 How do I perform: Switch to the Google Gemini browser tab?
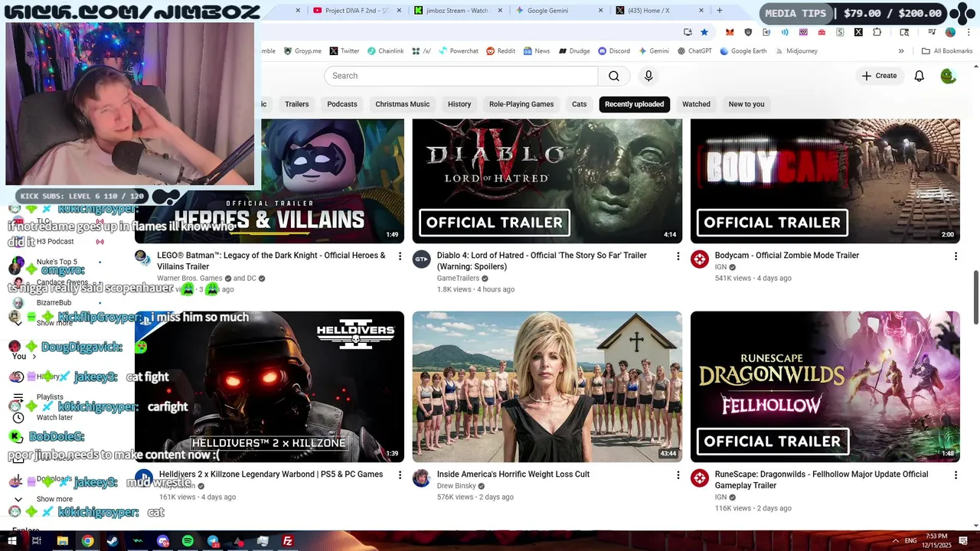[x=557, y=11]
